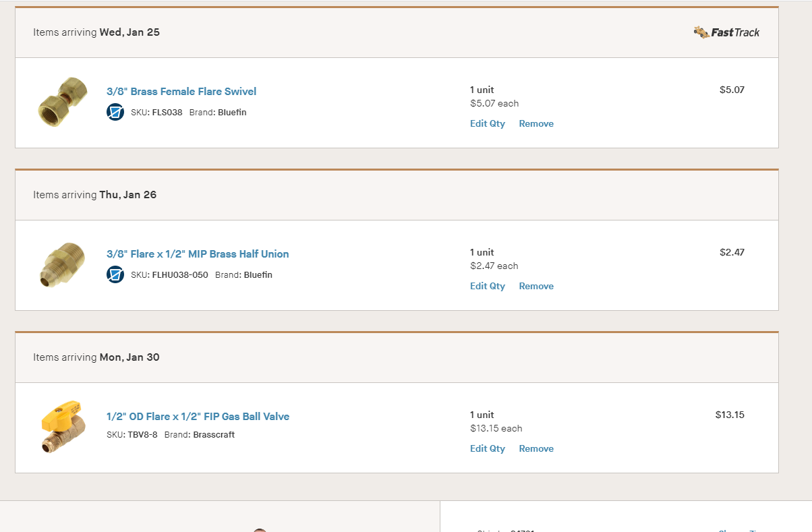This screenshot has height=532, width=812.
Task: Open the Brass Half Union product image
Action: (61, 265)
